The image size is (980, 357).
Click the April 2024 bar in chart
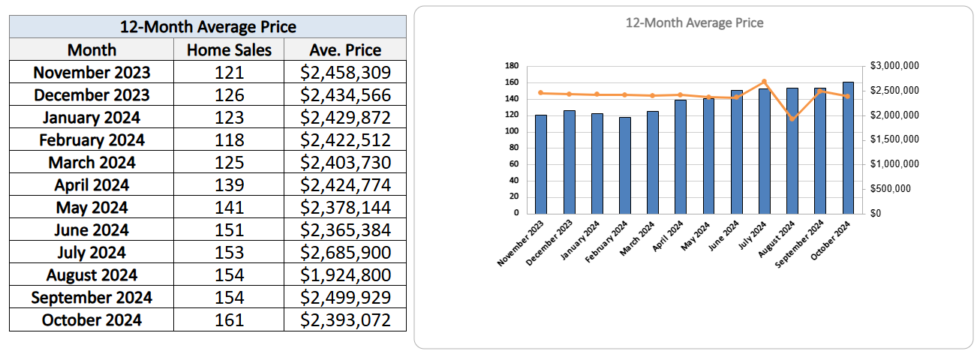pyautogui.click(x=681, y=157)
